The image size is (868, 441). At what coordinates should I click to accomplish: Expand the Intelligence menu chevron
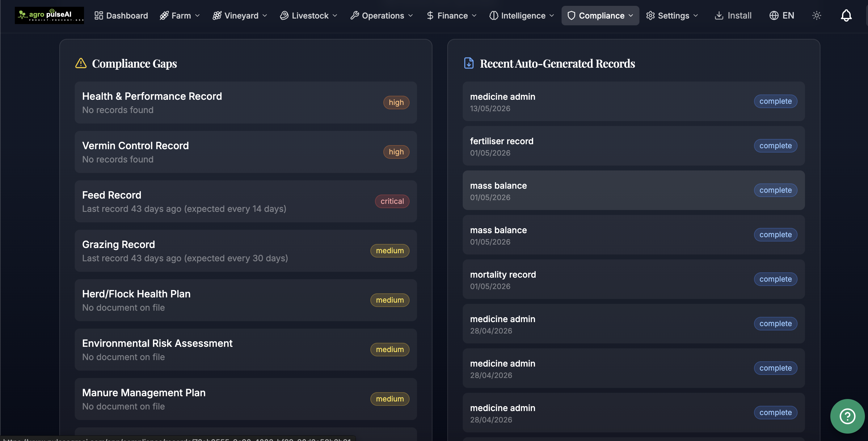552,15
